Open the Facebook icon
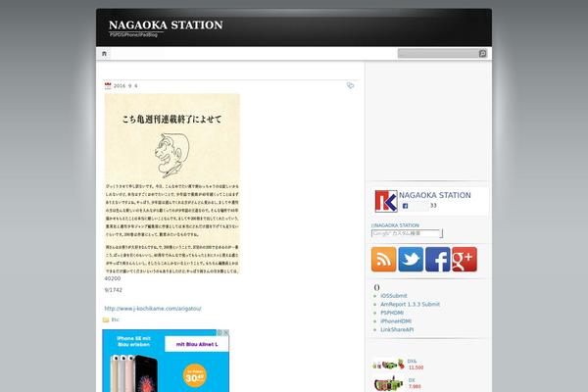This screenshot has height=392, width=588. pyautogui.click(x=438, y=259)
